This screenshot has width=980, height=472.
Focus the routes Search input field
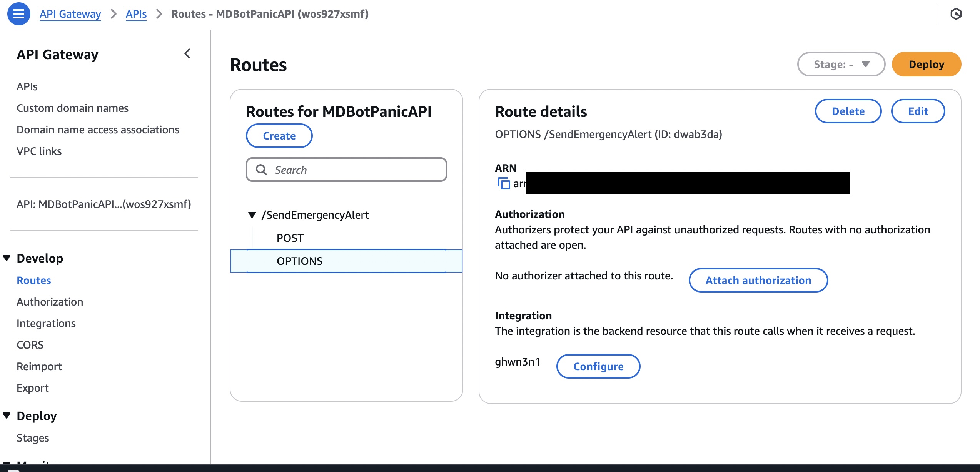354,170
